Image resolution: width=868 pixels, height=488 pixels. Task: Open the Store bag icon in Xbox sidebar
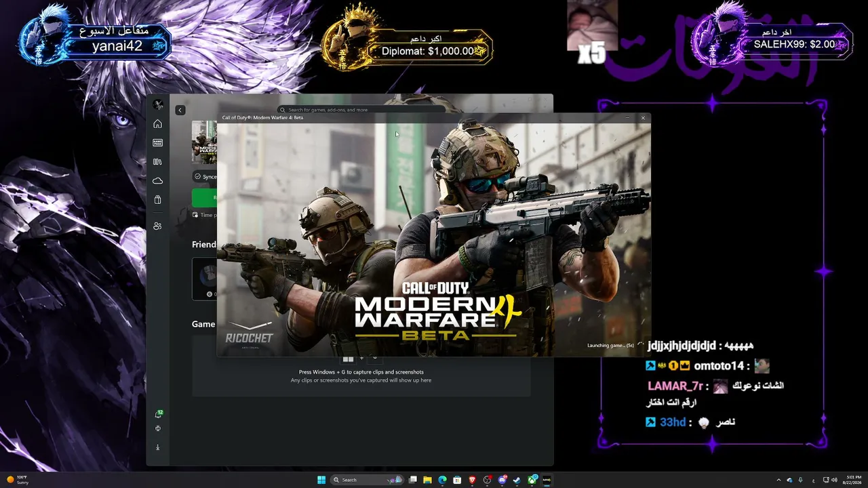coord(158,200)
